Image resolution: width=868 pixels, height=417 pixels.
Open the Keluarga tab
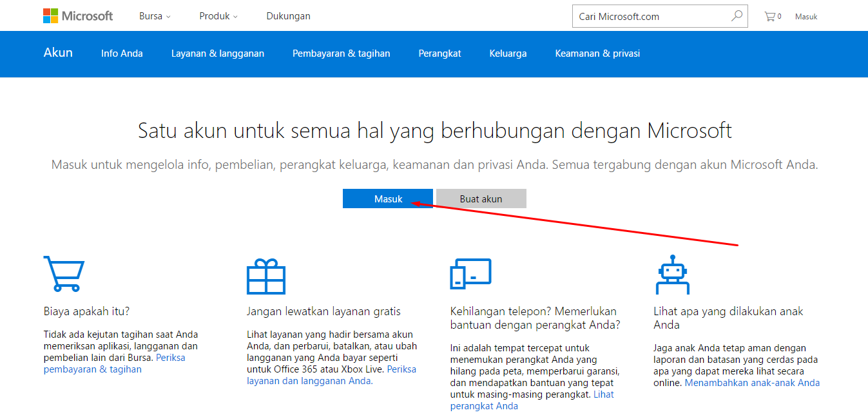coord(508,53)
